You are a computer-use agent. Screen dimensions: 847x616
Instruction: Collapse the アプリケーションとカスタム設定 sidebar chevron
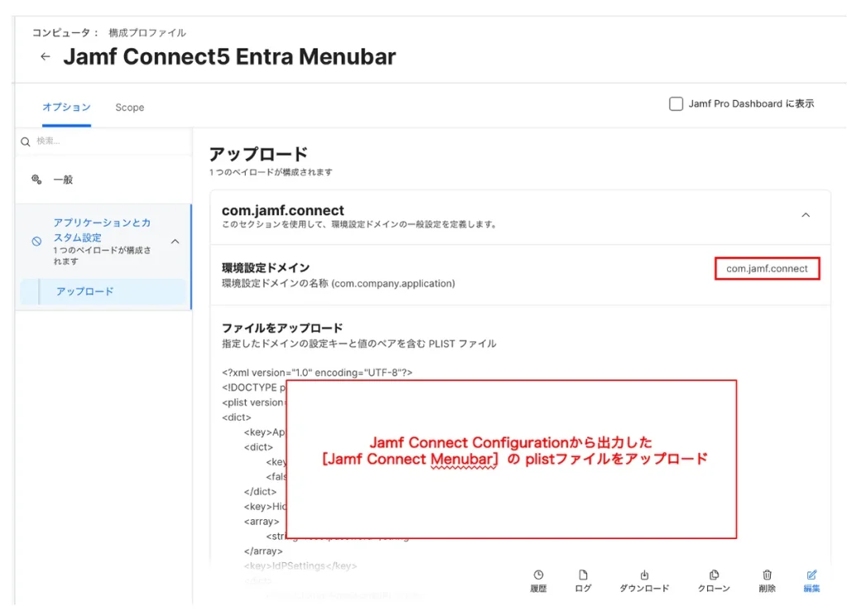175,241
